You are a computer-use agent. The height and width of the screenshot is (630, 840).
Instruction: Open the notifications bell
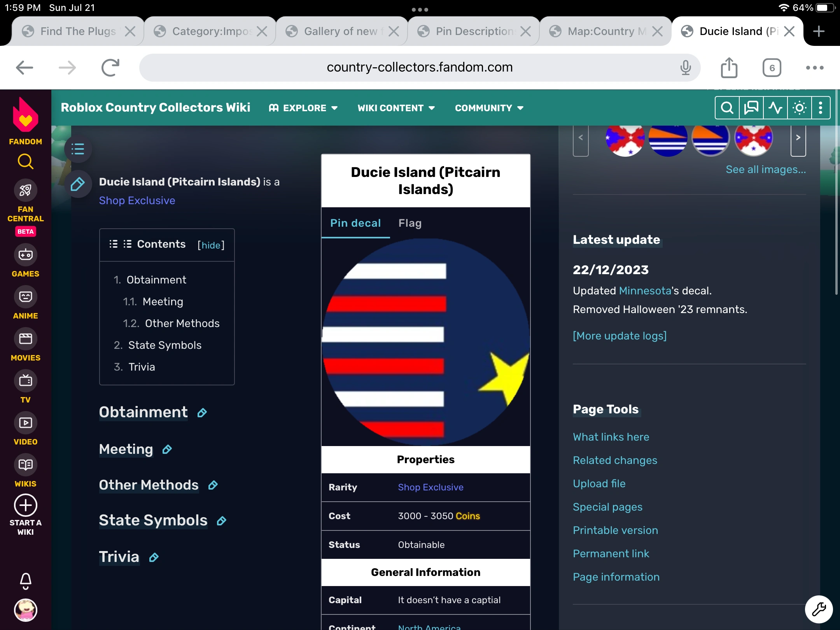click(25, 581)
